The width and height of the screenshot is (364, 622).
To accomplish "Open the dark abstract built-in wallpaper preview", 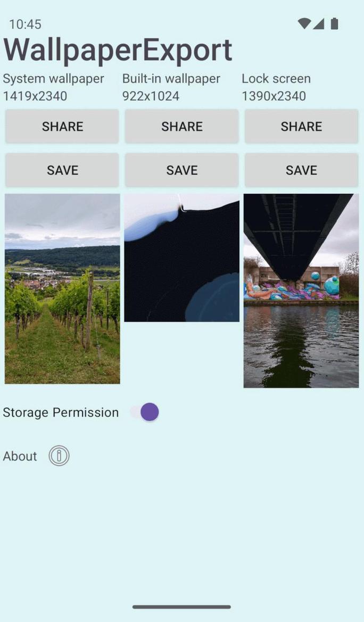I will click(x=181, y=257).
